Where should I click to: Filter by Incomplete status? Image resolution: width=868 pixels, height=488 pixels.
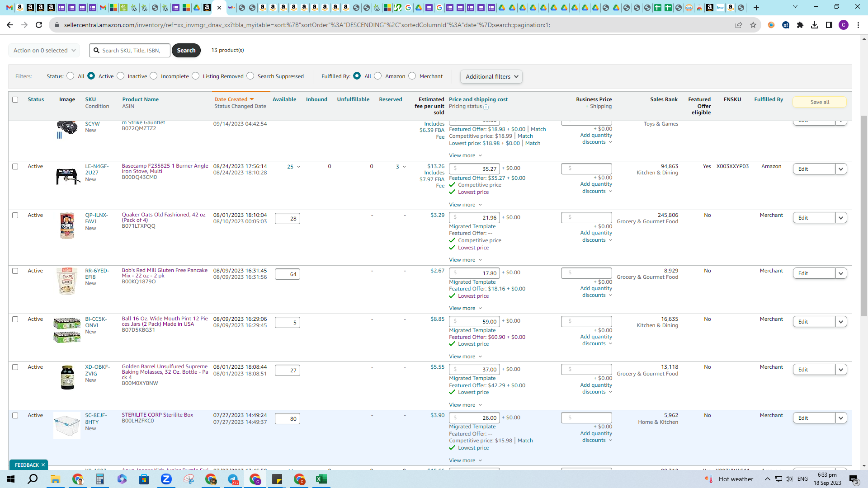pos(154,76)
